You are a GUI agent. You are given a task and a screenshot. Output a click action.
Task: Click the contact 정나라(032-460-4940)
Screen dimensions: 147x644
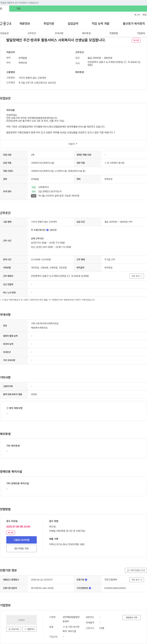(x=42, y=588)
